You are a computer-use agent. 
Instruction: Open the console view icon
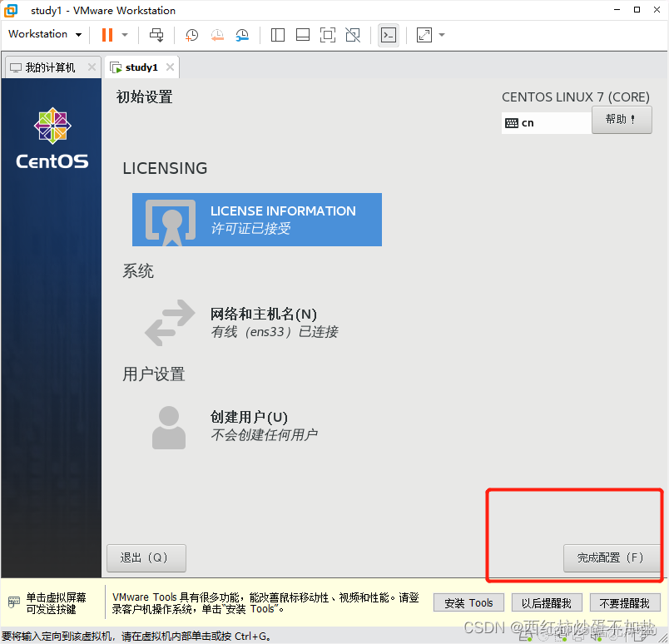(x=389, y=35)
